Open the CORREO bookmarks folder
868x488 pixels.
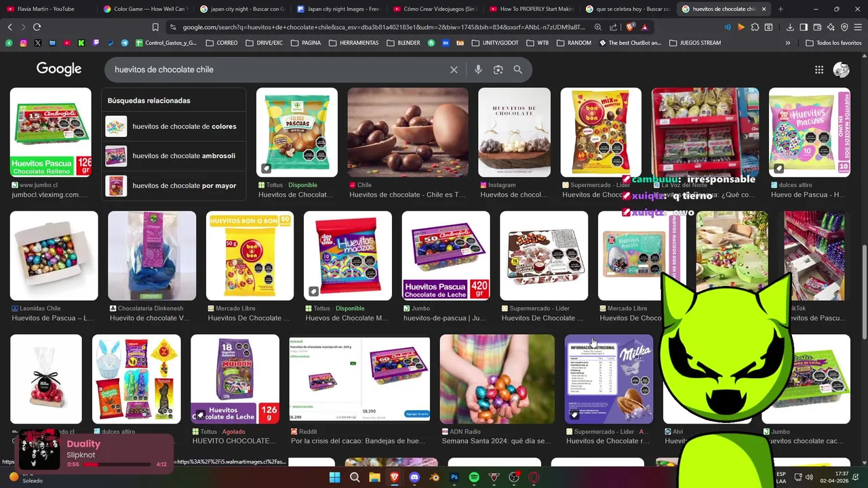pos(221,43)
